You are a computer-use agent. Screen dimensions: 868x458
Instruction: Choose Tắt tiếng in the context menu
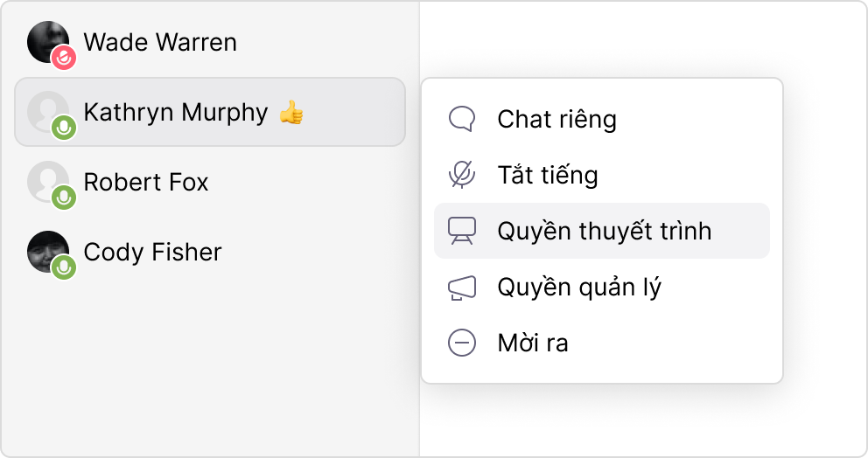(x=548, y=175)
